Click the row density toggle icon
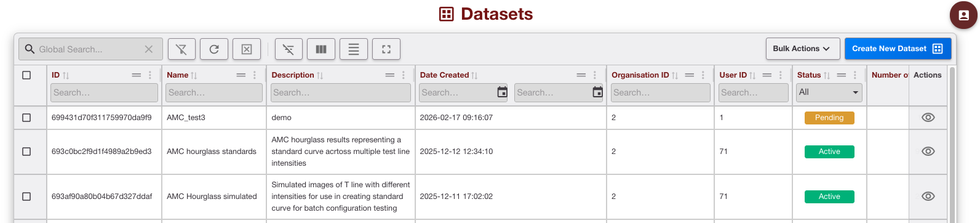 [354, 49]
